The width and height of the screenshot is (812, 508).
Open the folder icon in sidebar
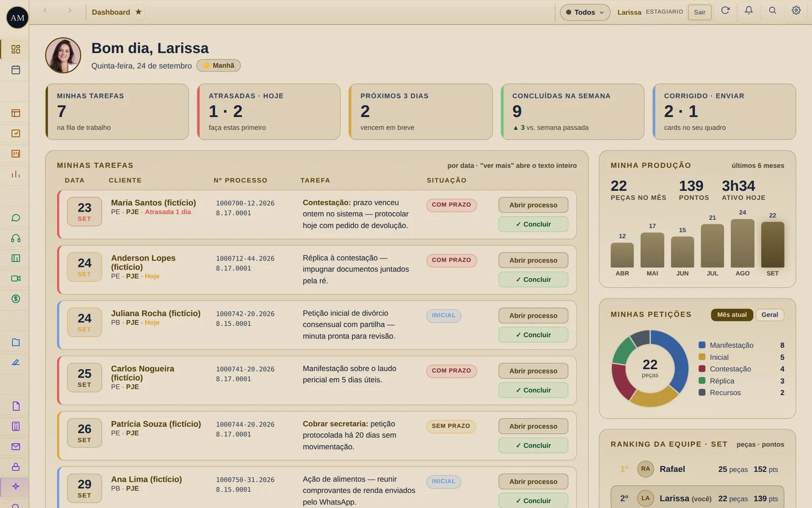click(x=16, y=342)
